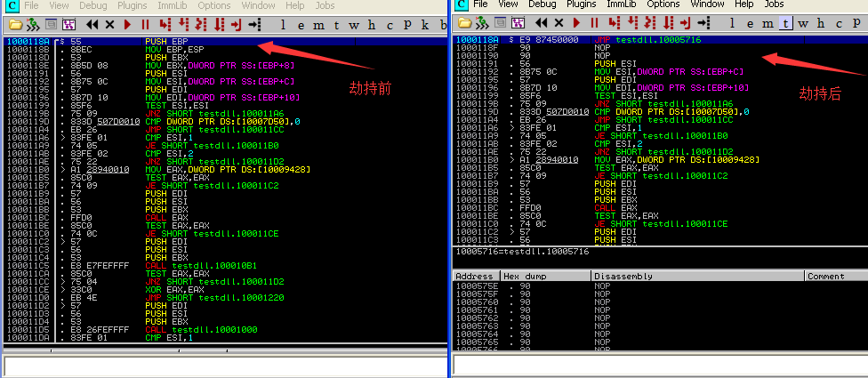Screen dimensions: 868x378
Task: Open the Plugins menu in right debugger
Action: click(583, 5)
